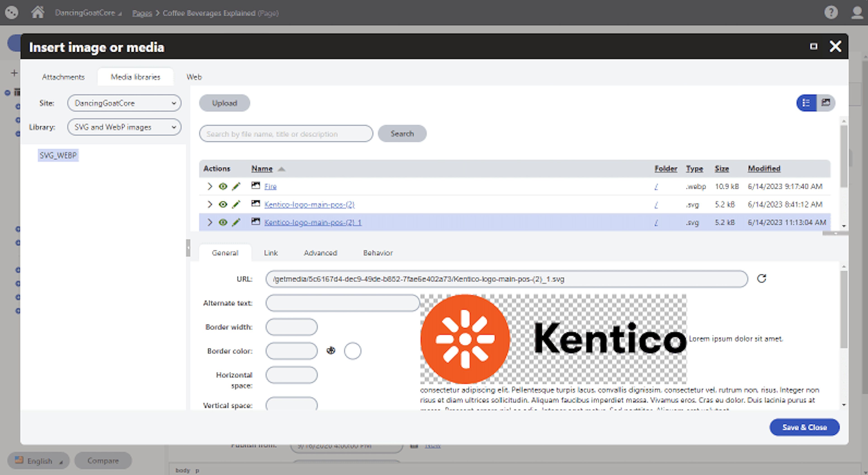
Task: Edit Kentico-logo-main-pos-(2) with pencil icon
Action: [236, 204]
